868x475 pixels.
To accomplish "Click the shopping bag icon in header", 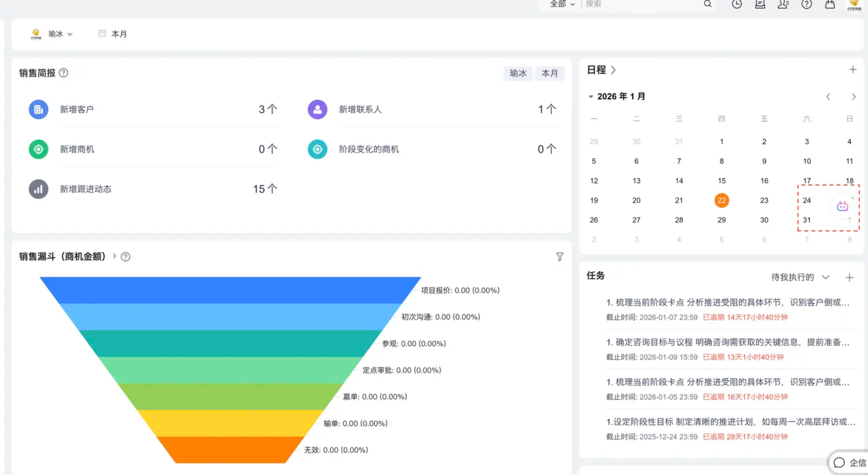I will coord(830,4).
